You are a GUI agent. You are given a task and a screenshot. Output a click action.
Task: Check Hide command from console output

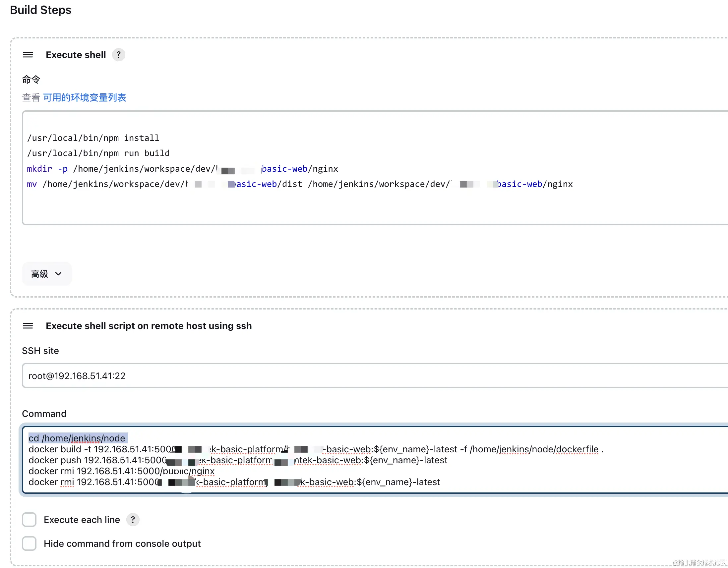(x=29, y=544)
